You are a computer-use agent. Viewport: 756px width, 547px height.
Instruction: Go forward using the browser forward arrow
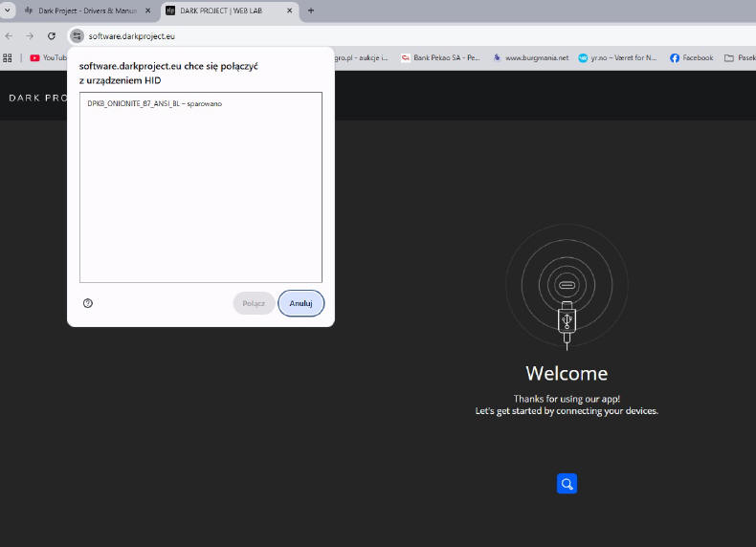click(x=30, y=35)
